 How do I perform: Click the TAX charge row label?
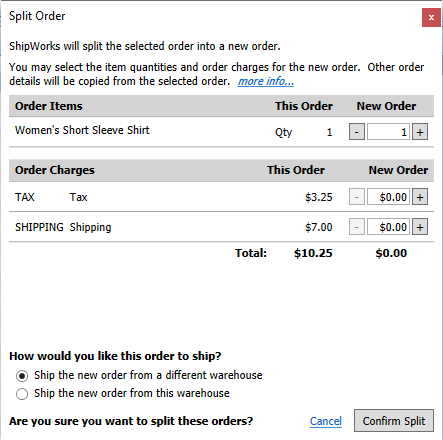point(25,197)
